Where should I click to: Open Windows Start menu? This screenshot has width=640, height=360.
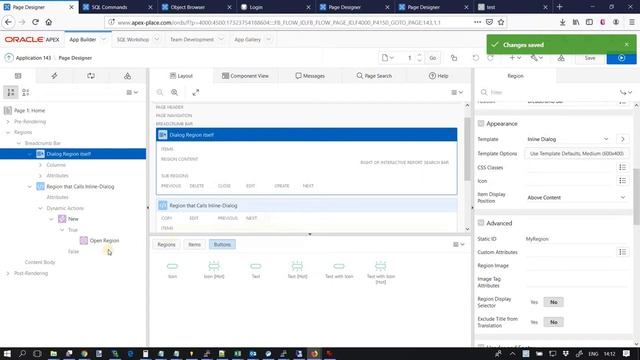(7, 353)
